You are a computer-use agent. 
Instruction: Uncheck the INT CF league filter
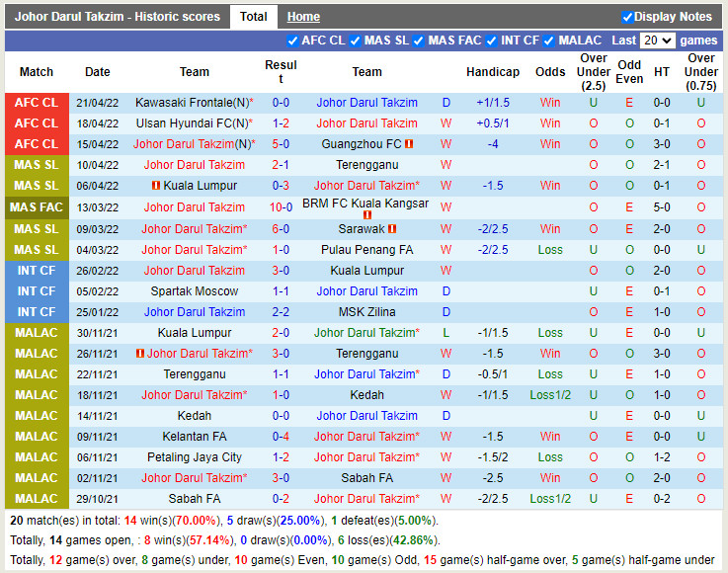point(491,41)
